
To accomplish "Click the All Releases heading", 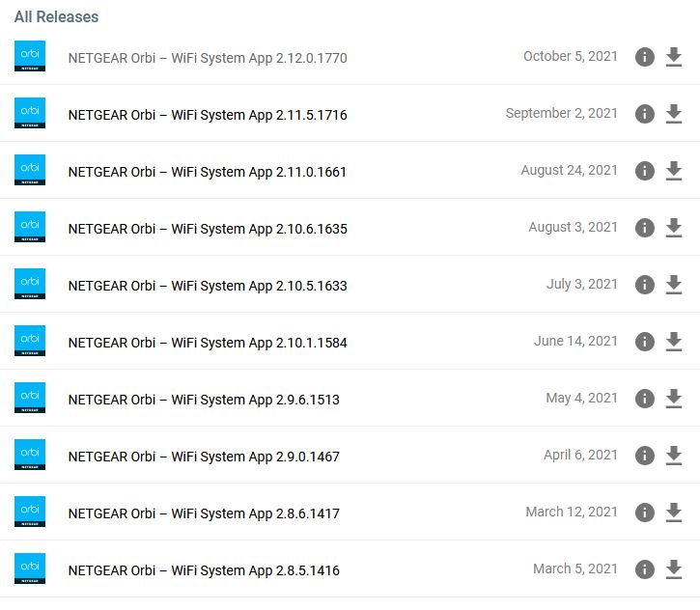I will tap(56, 17).
